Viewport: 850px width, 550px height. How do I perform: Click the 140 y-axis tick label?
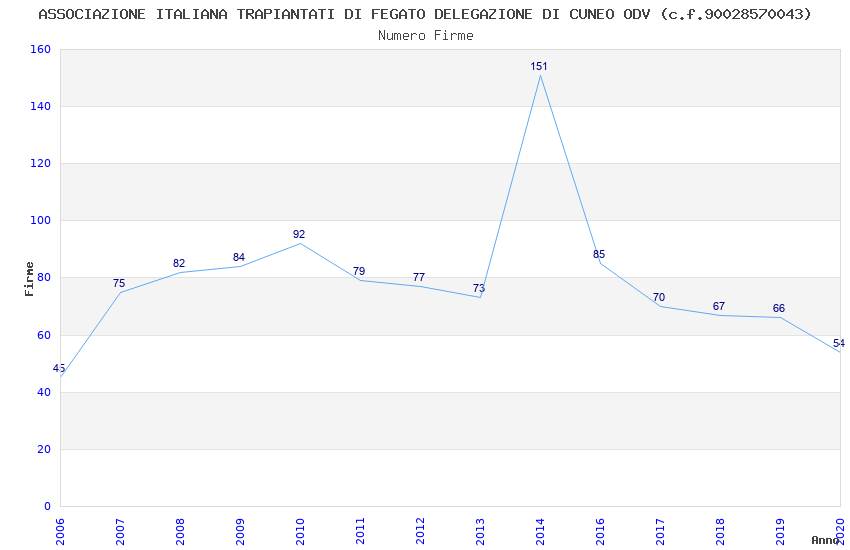(41, 106)
